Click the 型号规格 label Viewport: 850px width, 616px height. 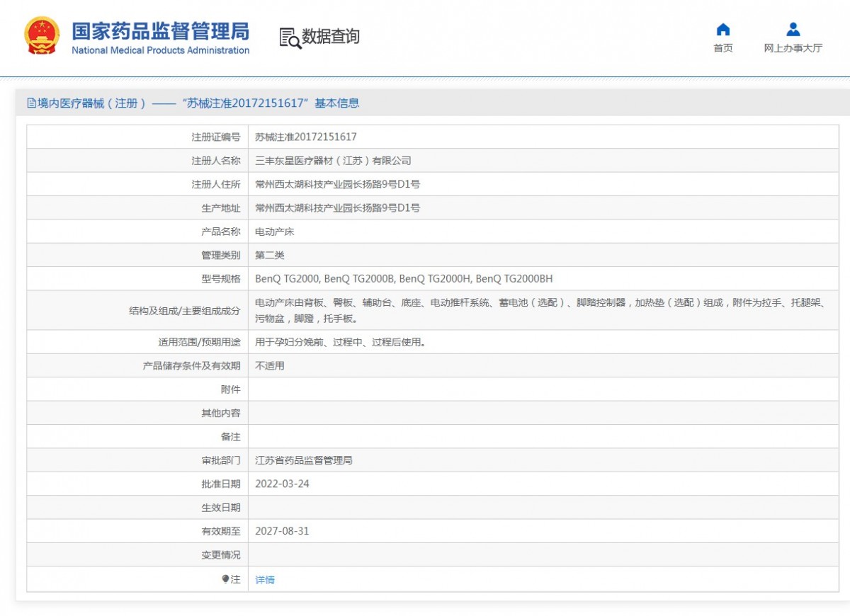pos(221,279)
